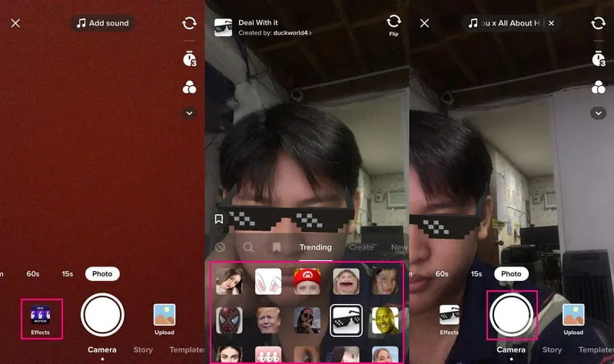Viewport: 614px width, 364px height.
Task: Expand more tools chevron on the rightmost screen
Action: point(598,113)
